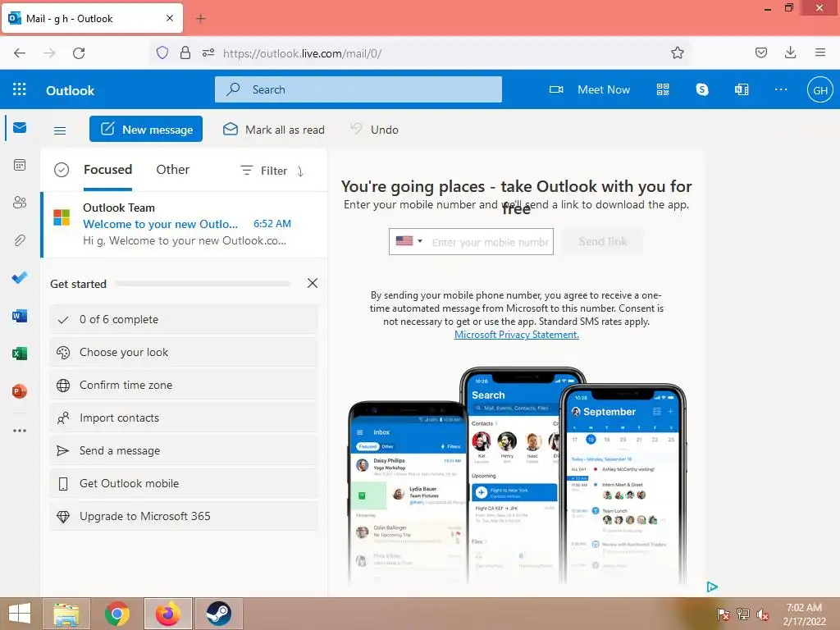
Task: Click 0 of 6 complete item
Action: point(184,319)
